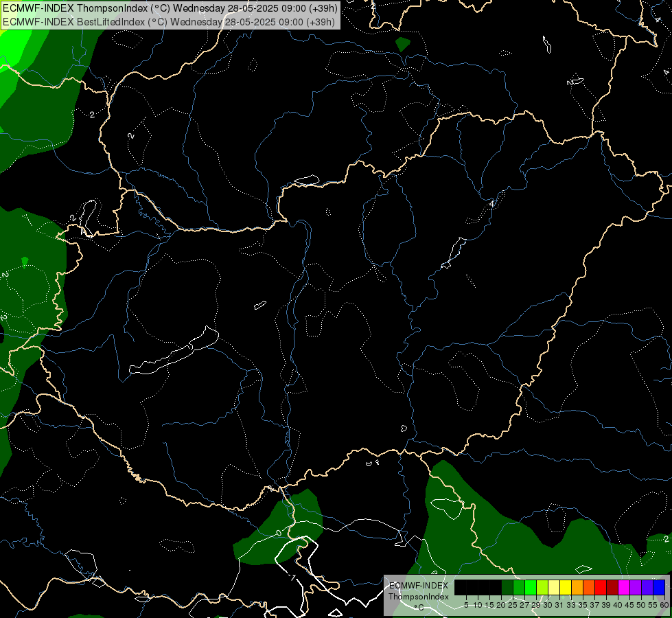Select the medium green 25–27 legend swatch
Image resolution: width=672 pixels, height=618 pixels.
pos(519,587)
